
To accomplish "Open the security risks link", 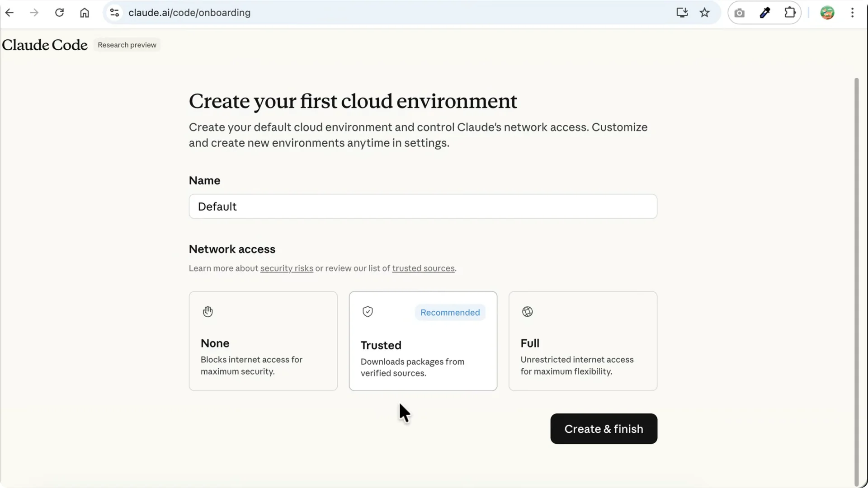I will pyautogui.click(x=287, y=268).
